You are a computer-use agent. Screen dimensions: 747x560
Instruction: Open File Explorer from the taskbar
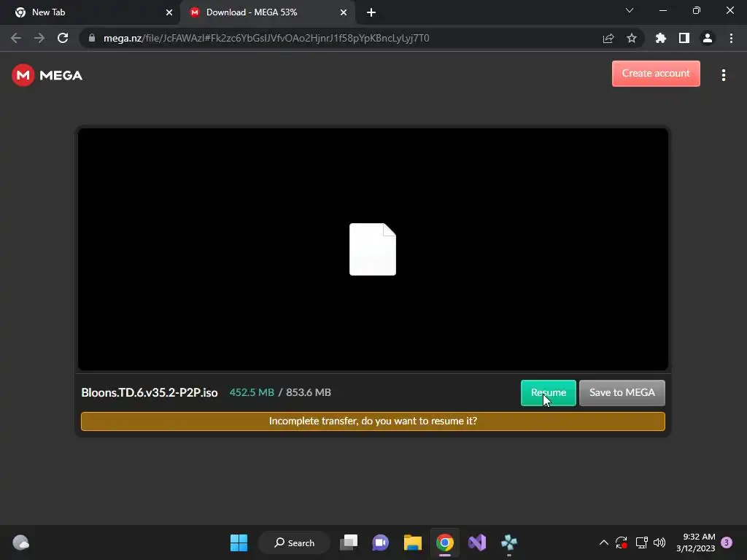413,542
